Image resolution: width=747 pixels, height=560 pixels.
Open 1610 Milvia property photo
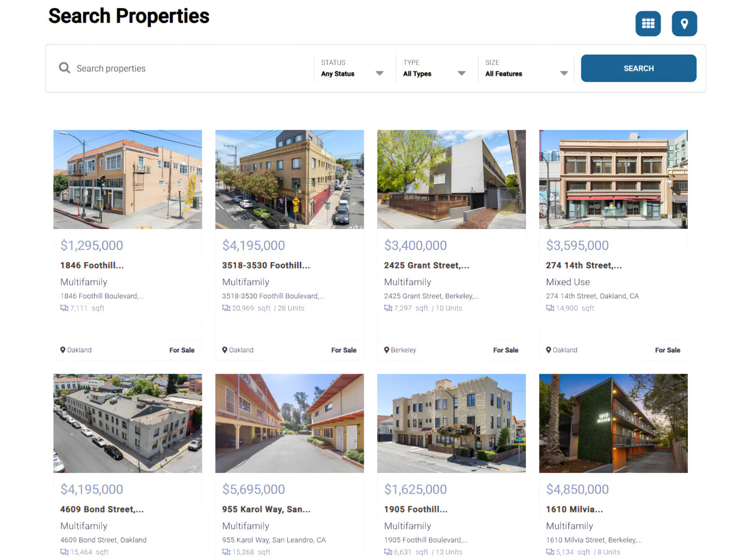tap(613, 423)
